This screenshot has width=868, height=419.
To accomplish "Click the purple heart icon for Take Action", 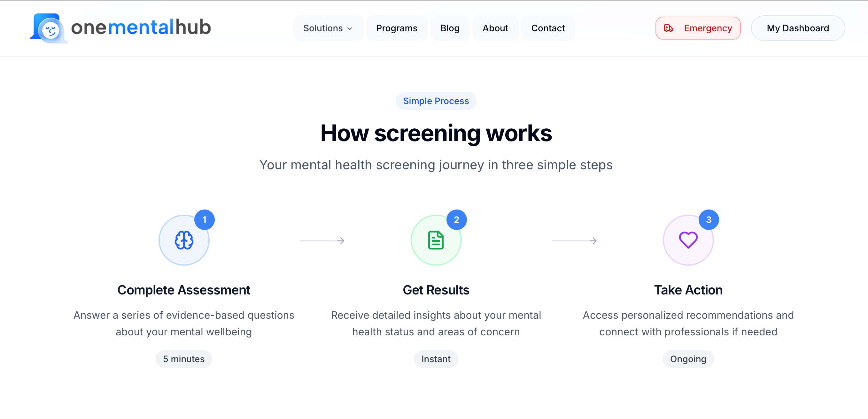I will (688, 240).
